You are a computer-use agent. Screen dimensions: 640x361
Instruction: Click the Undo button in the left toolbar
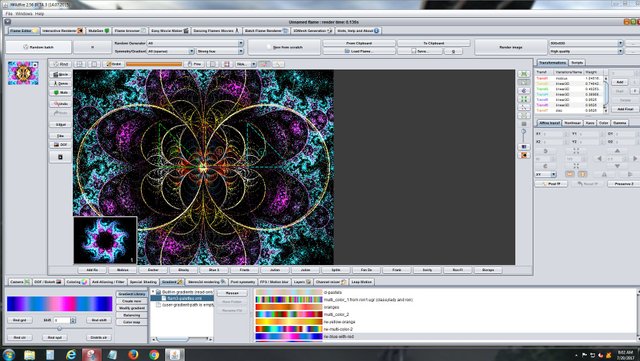(x=60, y=104)
